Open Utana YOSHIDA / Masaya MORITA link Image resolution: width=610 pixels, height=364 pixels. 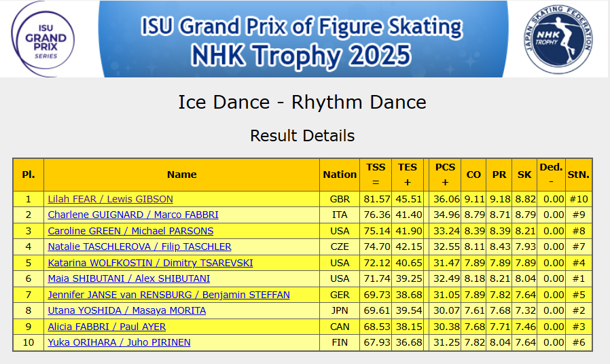126,310
